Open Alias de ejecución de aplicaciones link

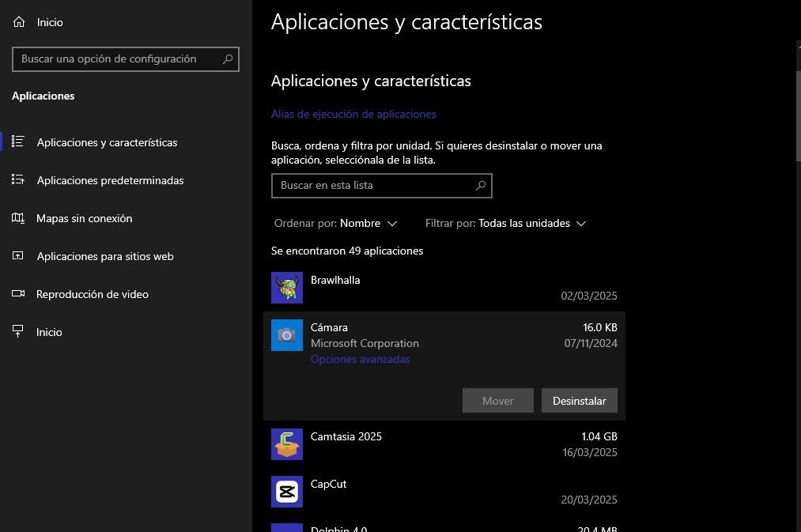(353, 114)
